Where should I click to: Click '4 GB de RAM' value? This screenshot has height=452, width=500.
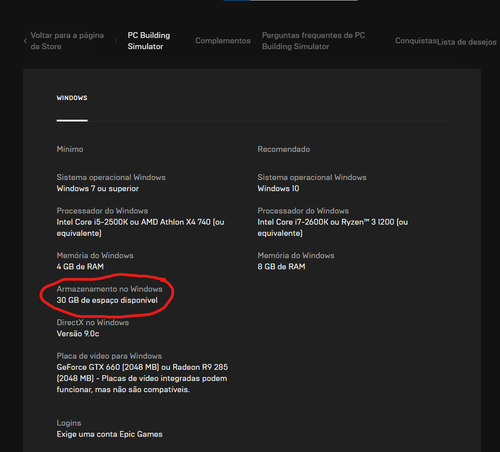(80, 267)
